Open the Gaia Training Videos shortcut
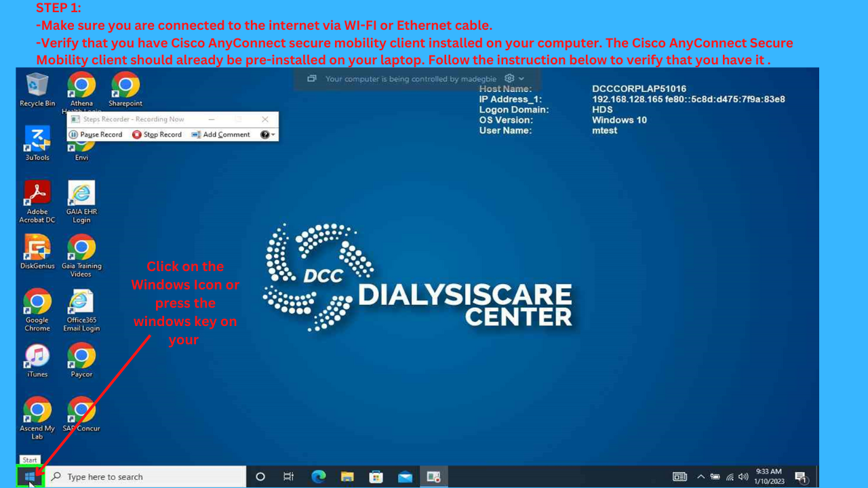Screen dimensions: 868x488 (81, 256)
